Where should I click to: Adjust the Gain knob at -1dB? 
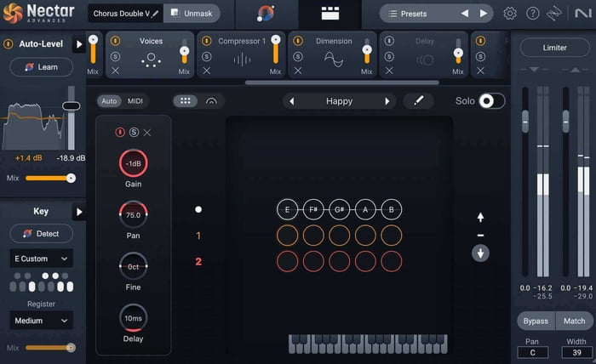click(x=133, y=163)
